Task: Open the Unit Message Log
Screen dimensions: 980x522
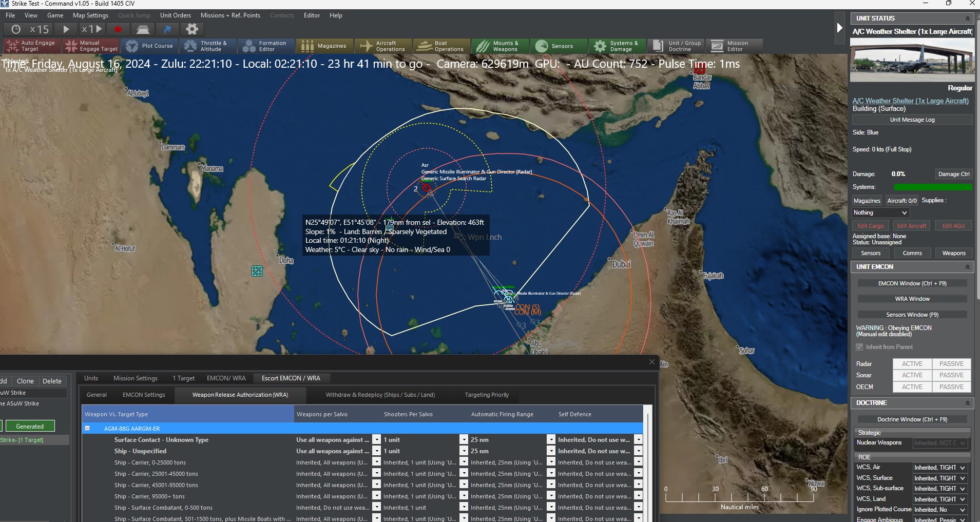Action: coord(912,120)
